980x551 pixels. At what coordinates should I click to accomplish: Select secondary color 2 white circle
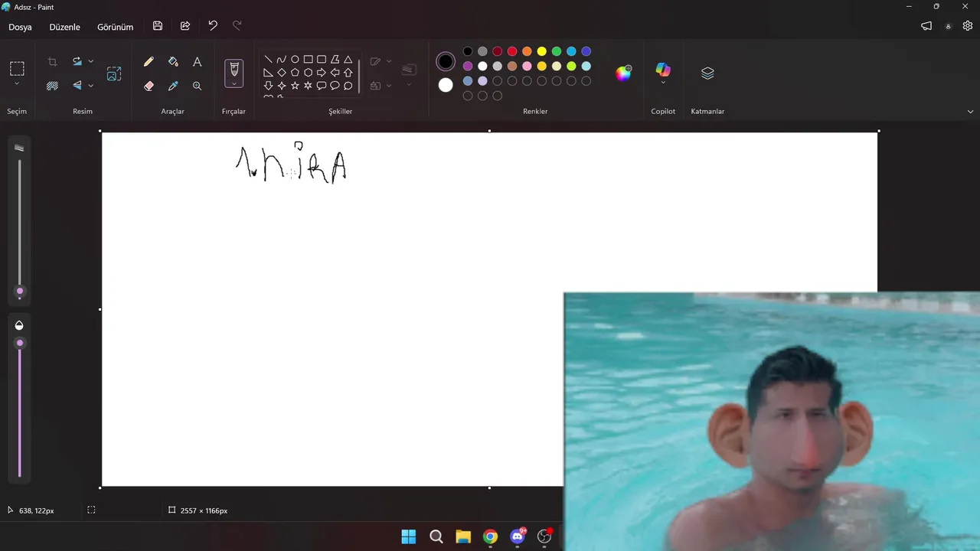click(x=446, y=85)
